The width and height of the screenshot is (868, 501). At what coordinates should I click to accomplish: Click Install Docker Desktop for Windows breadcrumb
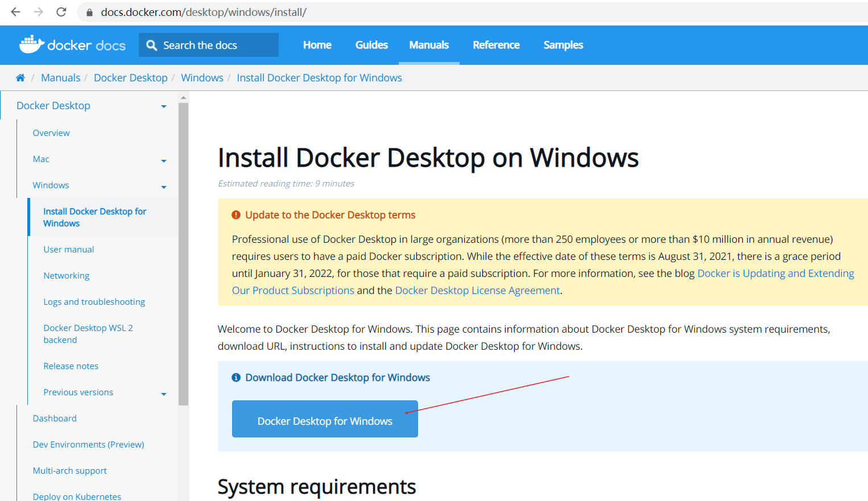(319, 78)
